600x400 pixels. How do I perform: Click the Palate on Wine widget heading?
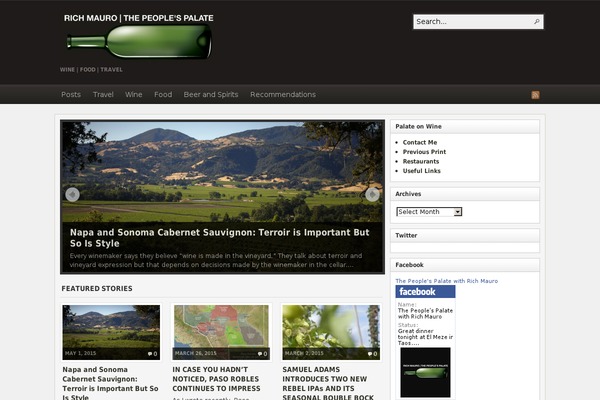(418, 126)
